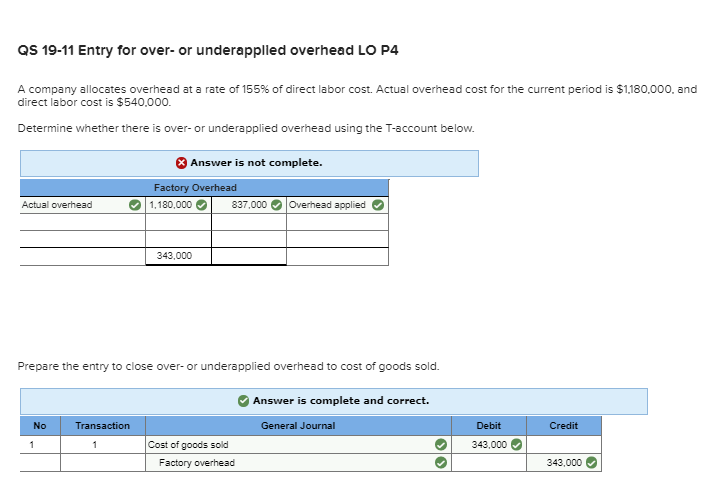Click the Answer is not complete banner text
The width and height of the screenshot is (714, 478).
tap(256, 163)
